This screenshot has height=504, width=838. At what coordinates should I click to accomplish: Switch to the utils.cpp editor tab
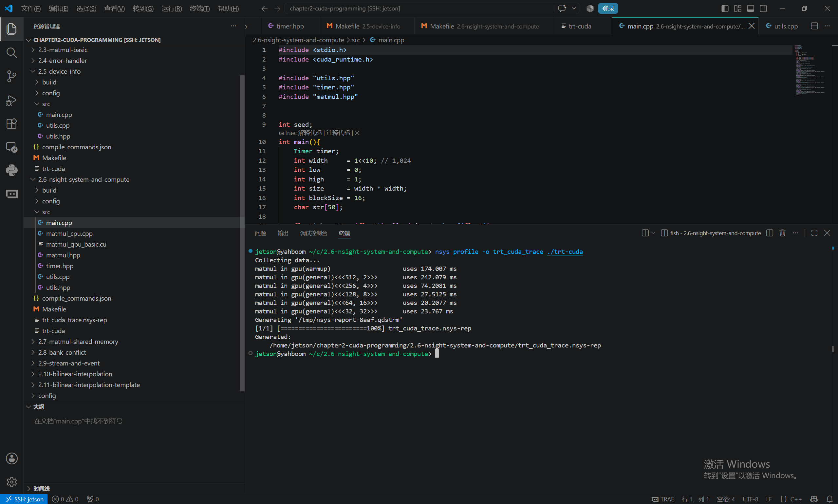click(x=782, y=26)
